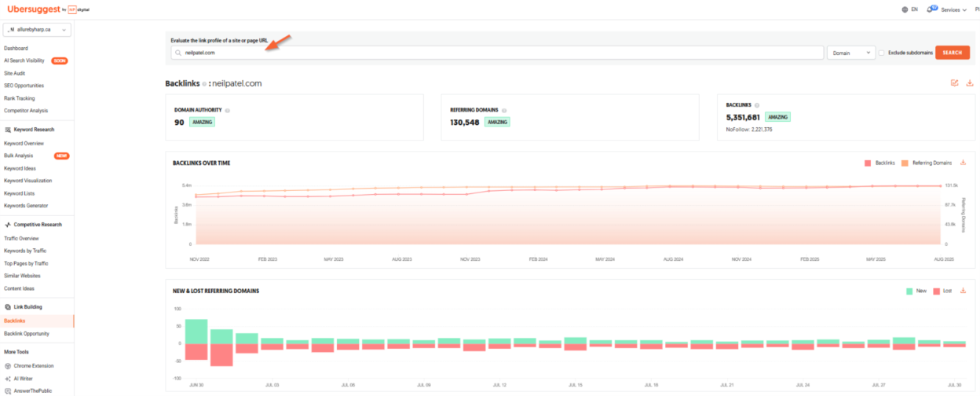Viewport: 980px width, 396px height.
Task: Open AnswerThePublic tool
Action: pyautogui.click(x=32, y=390)
